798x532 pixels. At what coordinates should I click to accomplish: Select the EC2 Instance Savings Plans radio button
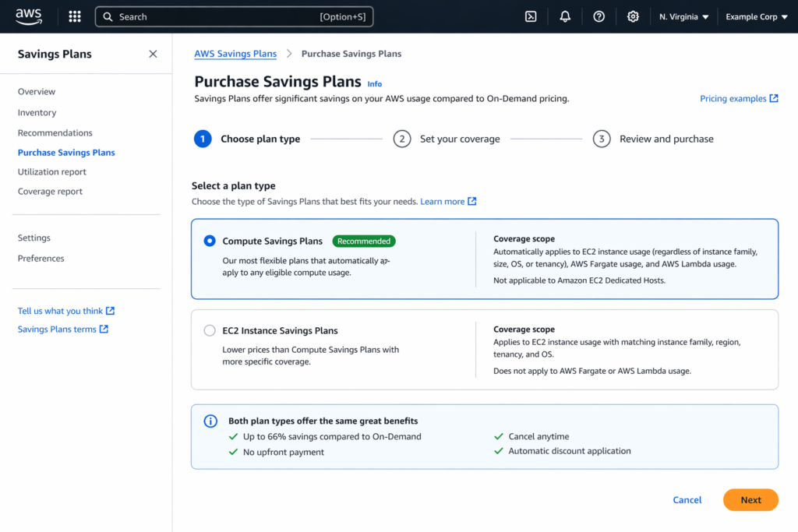[209, 330]
